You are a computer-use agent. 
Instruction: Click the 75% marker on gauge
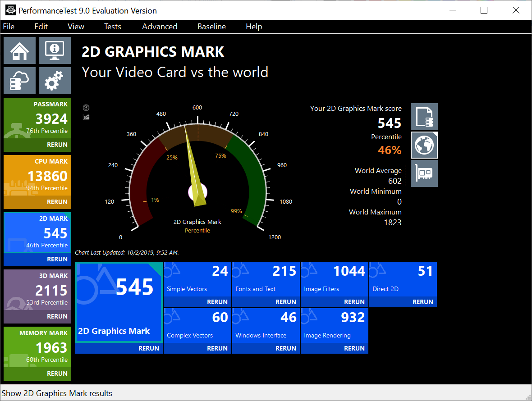pos(220,155)
